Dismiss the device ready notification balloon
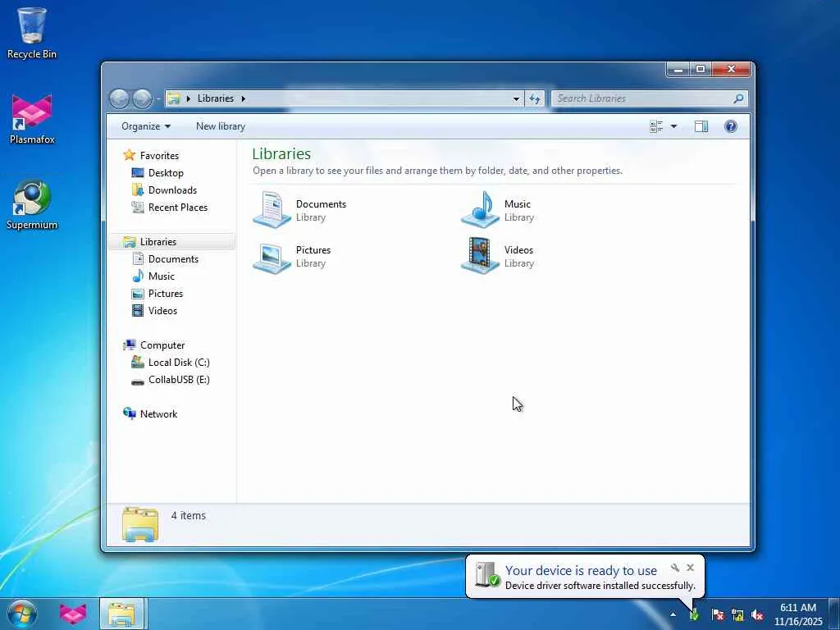This screenshot has height=630, width=840. [x=690, y=568]
